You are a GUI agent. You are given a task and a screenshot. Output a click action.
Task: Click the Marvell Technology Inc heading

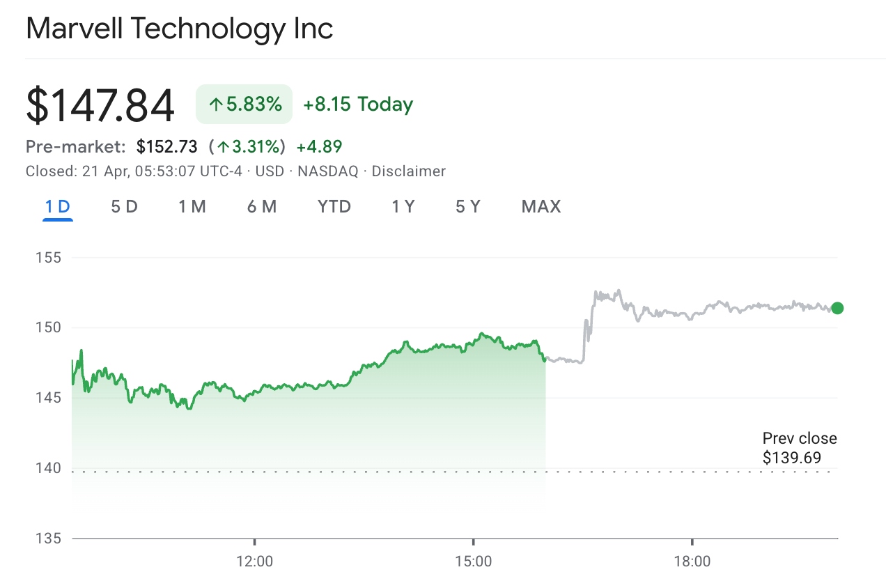pos(180,29)
